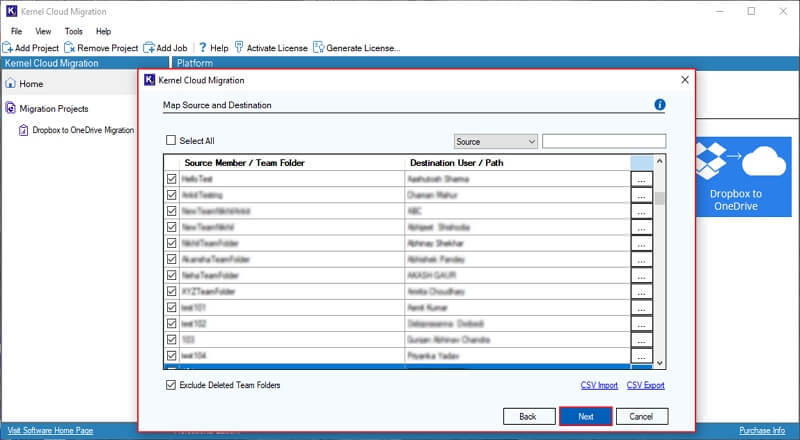
Task: Uncheck the test102 row checkbox
Action: [x=171, y=324]
